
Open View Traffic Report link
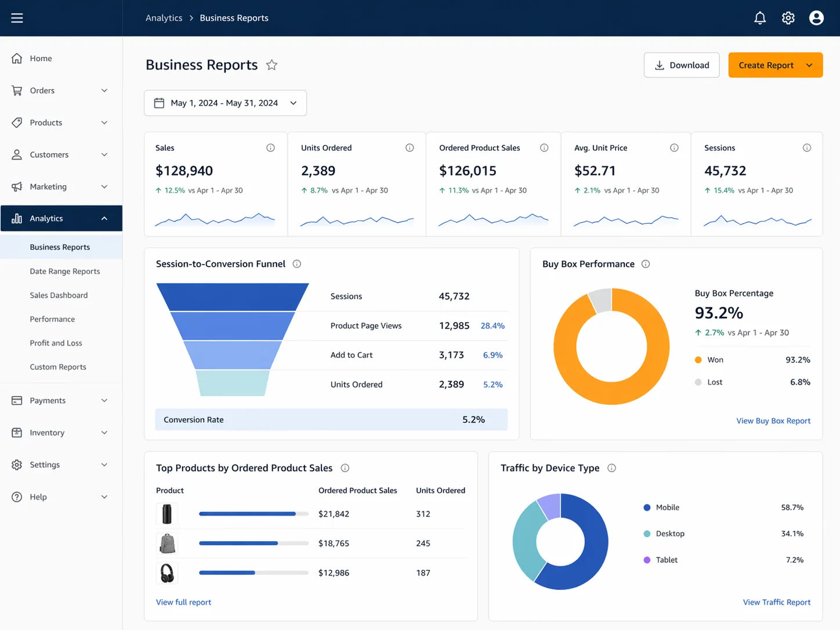[x=777, y=602]
